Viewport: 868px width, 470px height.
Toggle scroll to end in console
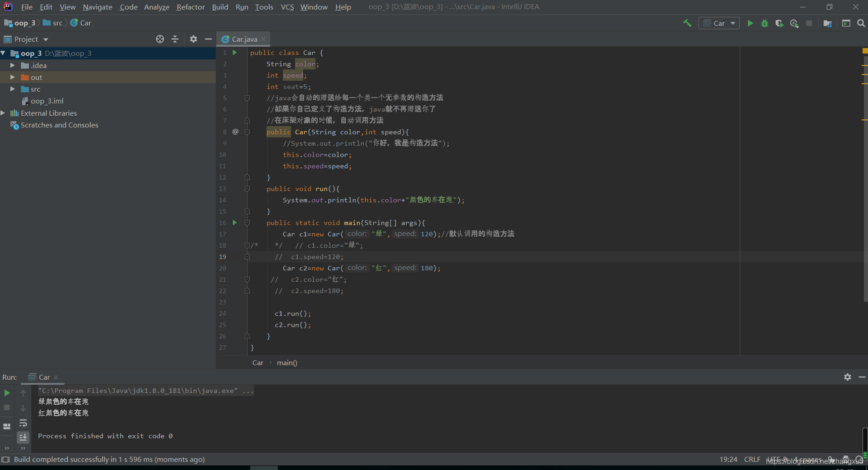23,437
